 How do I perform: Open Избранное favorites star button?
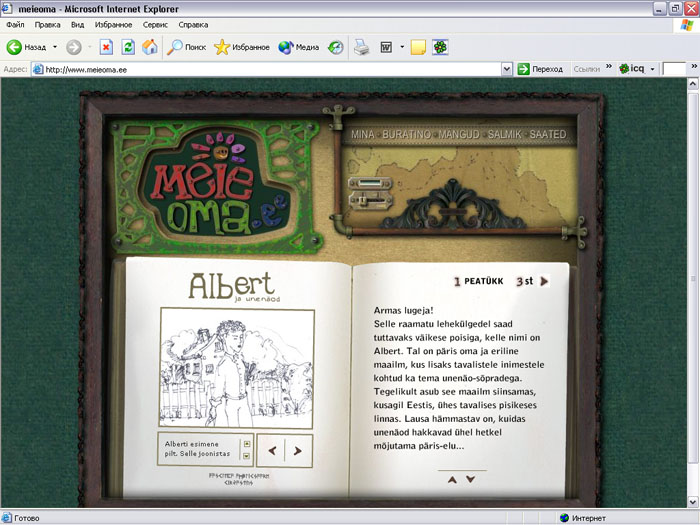point(242,47)
